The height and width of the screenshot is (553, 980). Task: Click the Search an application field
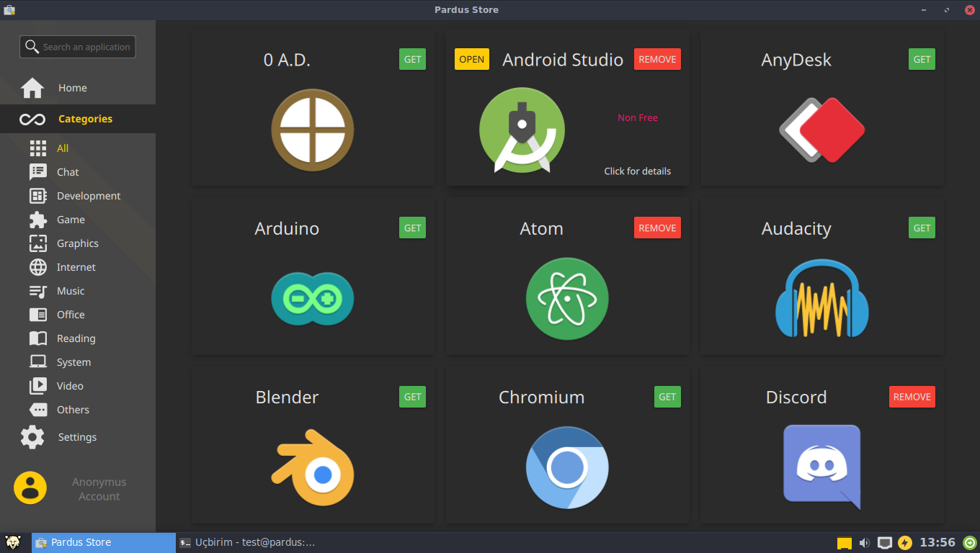(78, 47)
